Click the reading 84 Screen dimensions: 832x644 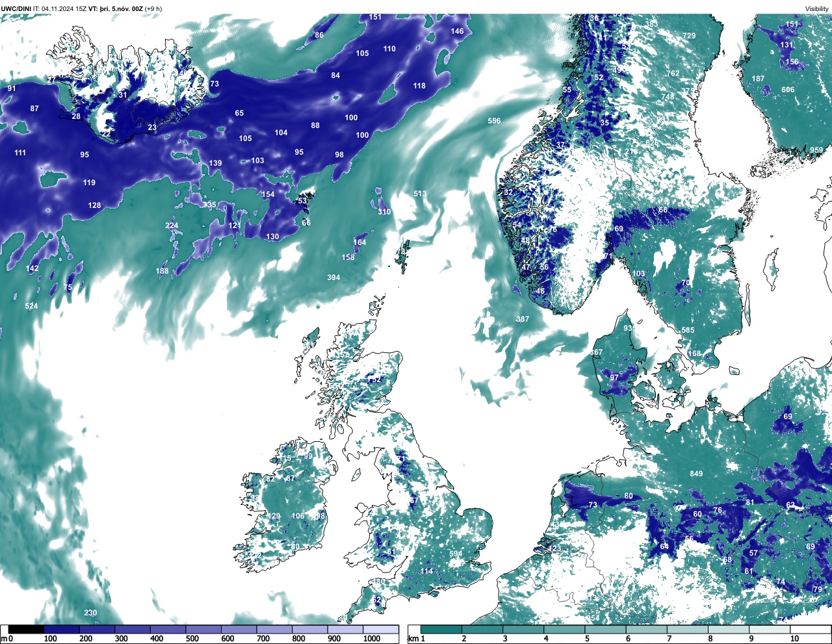[335, 75]
